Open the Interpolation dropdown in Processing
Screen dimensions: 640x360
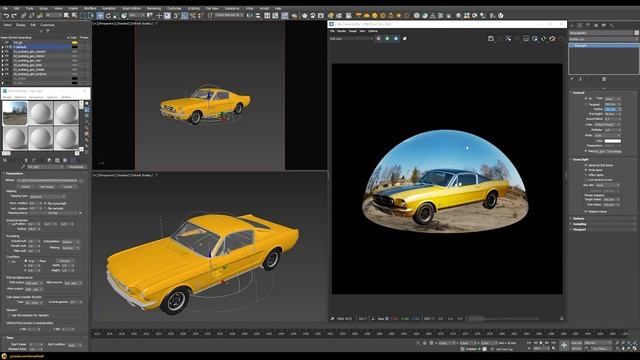pyautogui.click(x=71, y=242)
